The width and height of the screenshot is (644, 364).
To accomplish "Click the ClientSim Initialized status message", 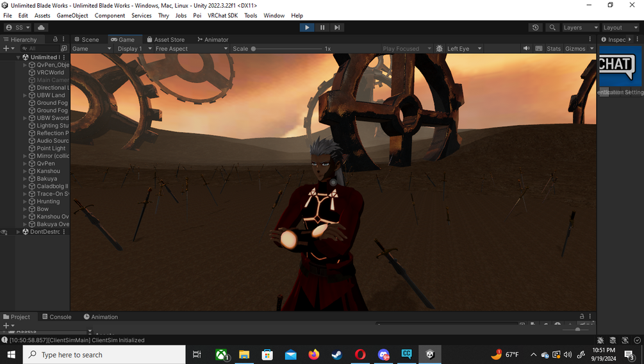I will [x=77, y=340].
